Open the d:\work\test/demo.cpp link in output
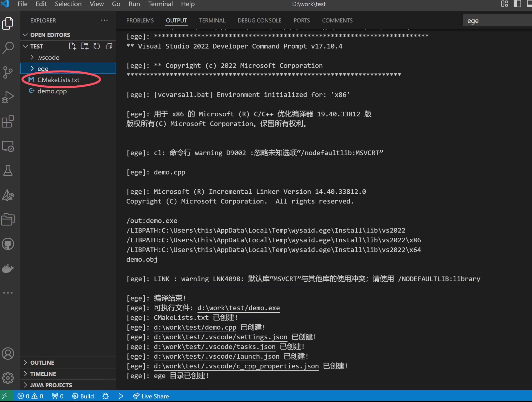The width and height of the screenshot is (532, 402). pyautogui.click(x=195, y=327)
